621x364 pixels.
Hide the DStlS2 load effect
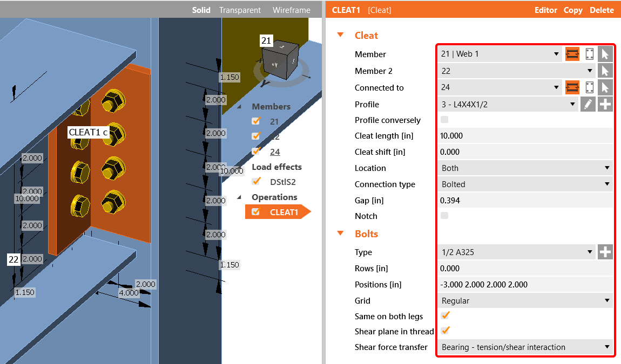tap(256, 182)
